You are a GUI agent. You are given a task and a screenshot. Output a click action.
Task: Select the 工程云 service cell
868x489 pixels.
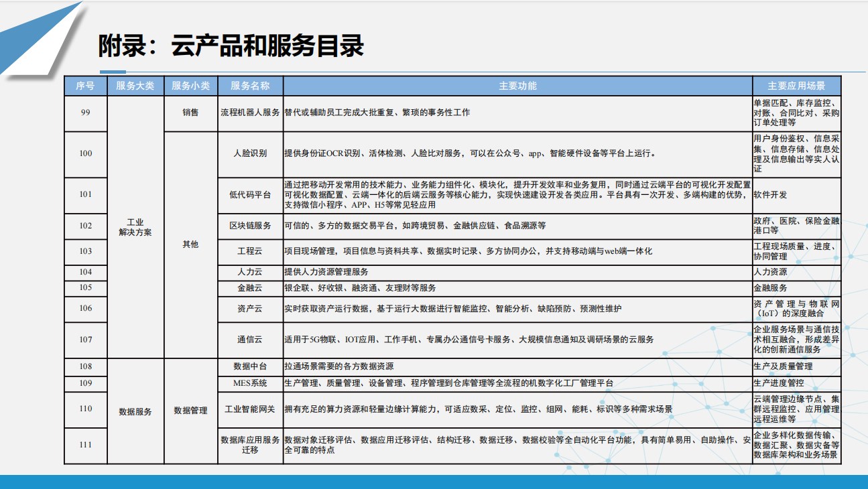250,251
